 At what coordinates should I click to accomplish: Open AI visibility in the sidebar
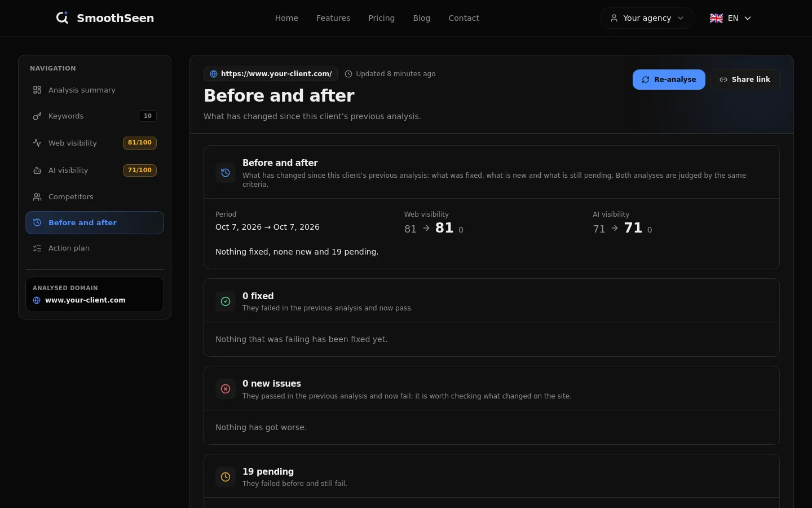click(x=95, y=170)
